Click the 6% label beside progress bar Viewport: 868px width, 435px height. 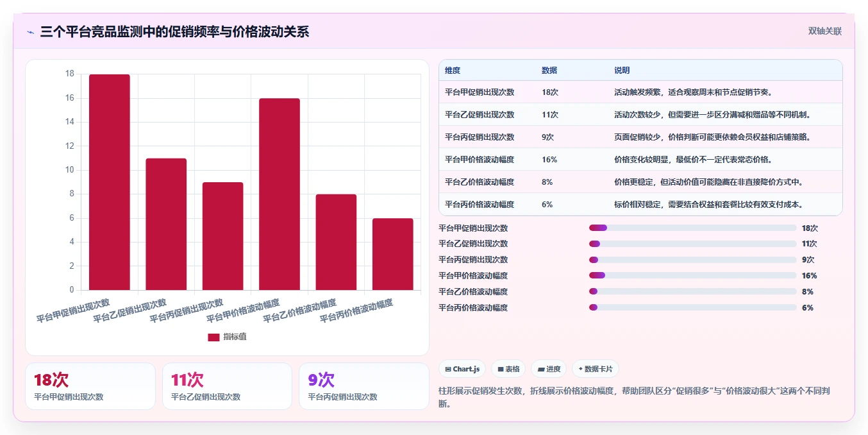point(807,308)
